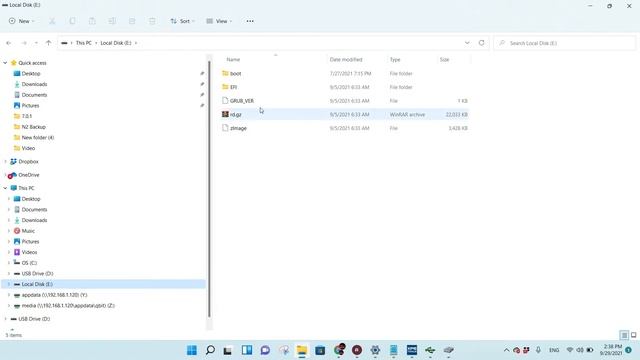Click Local Disk (E:) breadcrumb in address bar

[116, 43]
